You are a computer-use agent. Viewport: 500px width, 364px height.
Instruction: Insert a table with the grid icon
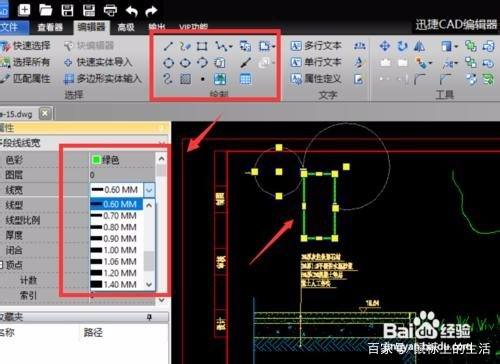(x=246, y=79)
